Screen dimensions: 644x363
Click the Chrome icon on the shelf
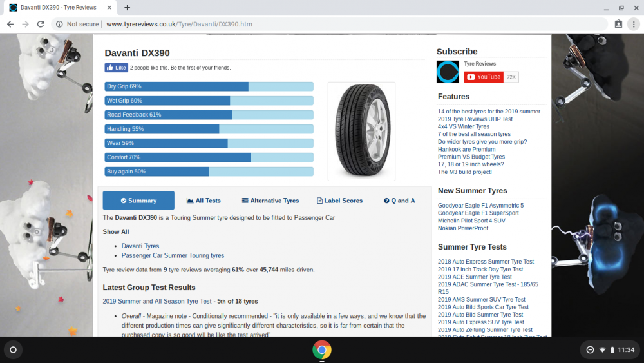click(x=322, y=350)
